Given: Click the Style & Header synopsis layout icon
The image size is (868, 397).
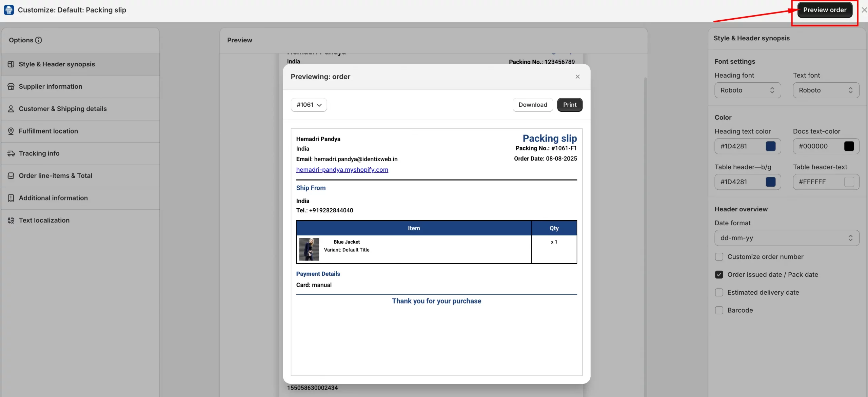Looking at the screenshot, I should (x=11, y=64).
